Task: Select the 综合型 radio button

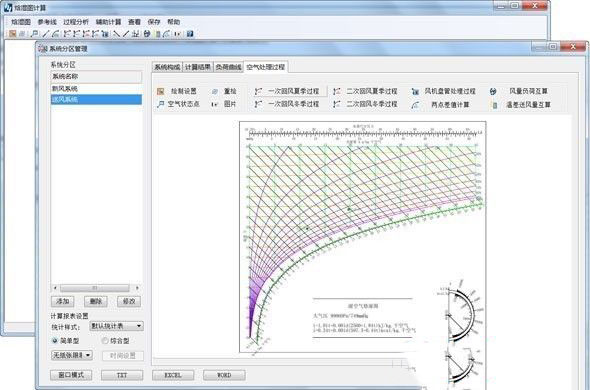Action: coord(105,341)
